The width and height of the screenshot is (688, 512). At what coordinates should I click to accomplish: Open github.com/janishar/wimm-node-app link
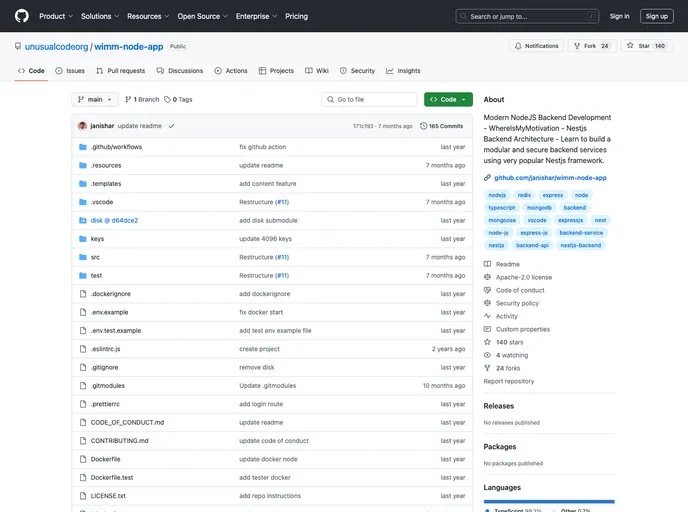coord(550,178)
